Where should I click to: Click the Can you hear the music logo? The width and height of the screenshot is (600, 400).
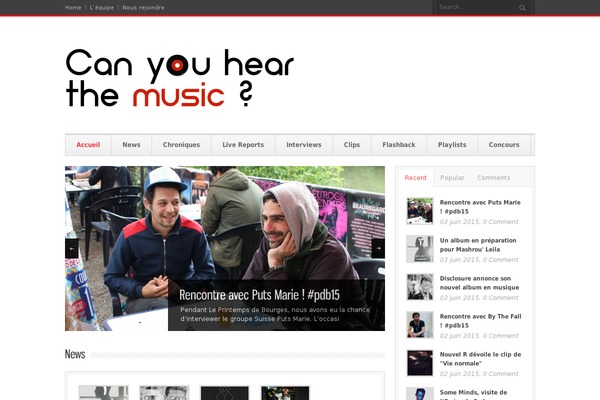click(180, 78)
